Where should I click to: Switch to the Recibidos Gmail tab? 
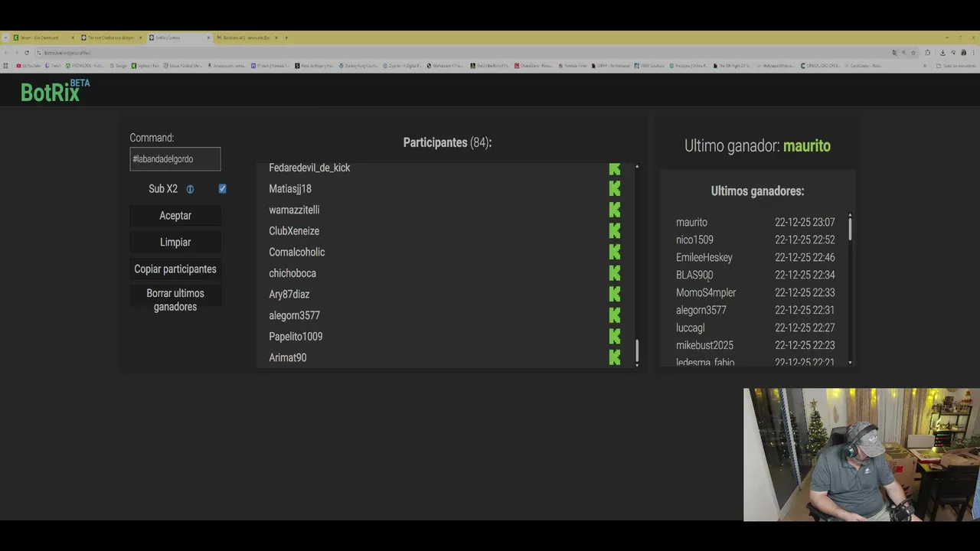coord(248,37)
